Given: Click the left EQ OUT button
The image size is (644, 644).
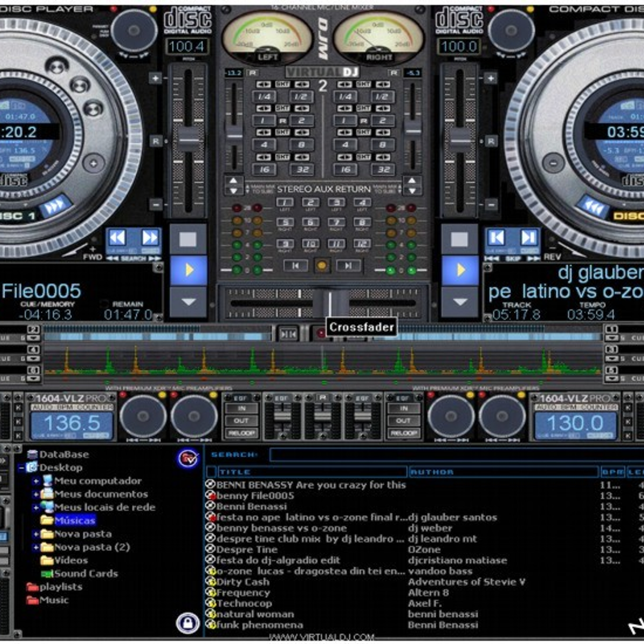Looking at the screenshot, I should [241, 421].
